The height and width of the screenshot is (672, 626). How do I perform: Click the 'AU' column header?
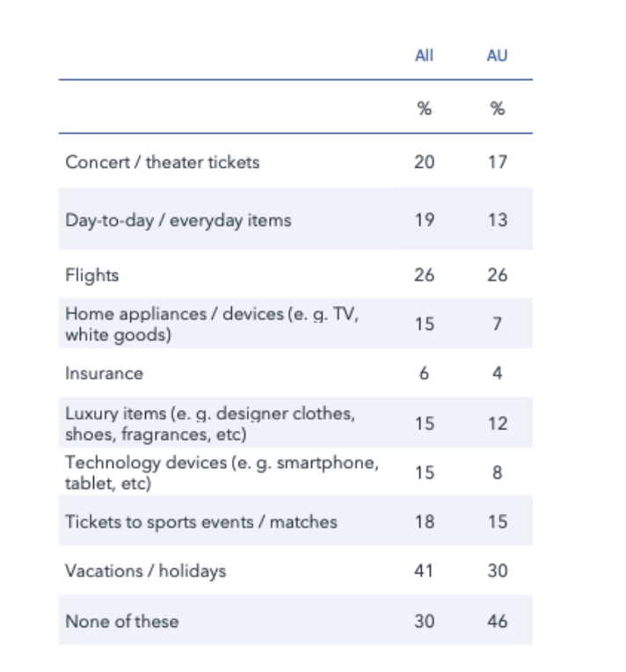(x=497, y=55)
